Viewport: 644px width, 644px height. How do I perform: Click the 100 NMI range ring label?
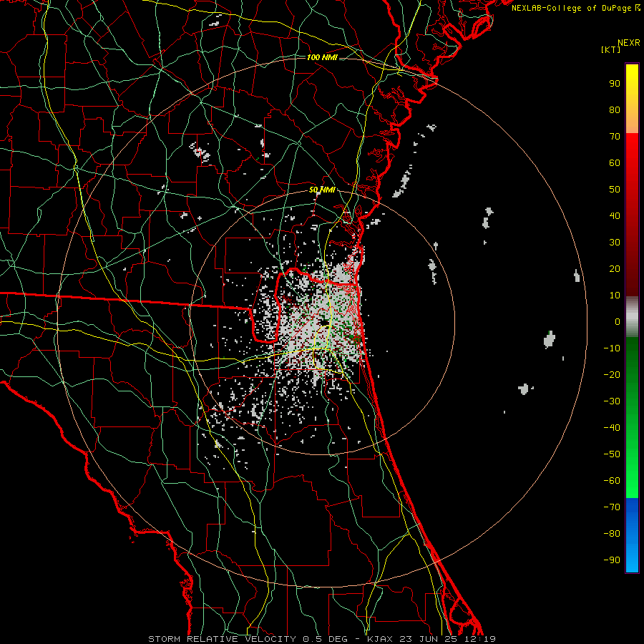[322, 57]
